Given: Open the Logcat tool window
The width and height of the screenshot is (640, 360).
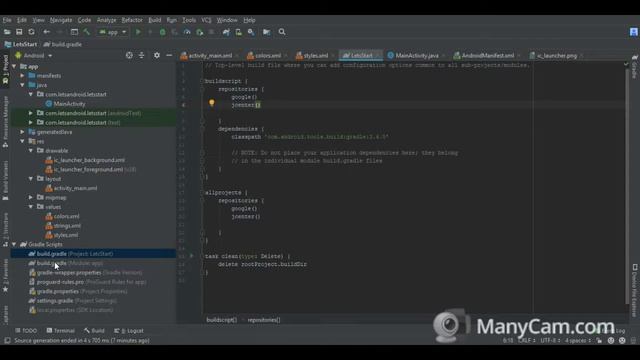Looking at the screenshot, I should [x=129, y=331].
